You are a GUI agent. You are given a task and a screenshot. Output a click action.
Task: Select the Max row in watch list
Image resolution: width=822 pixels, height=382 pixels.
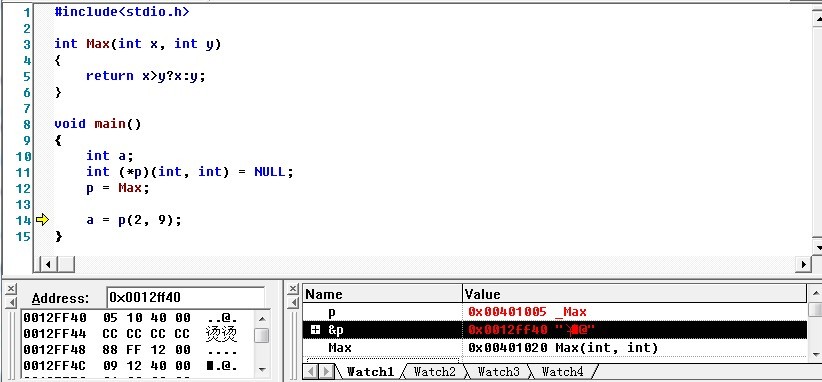tap(555, 347)
